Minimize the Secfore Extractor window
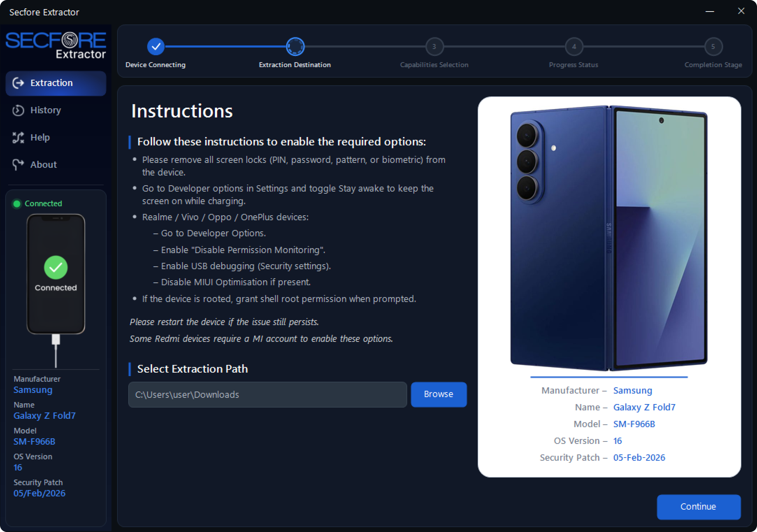Image resolution: width=757 pixels, height=532 pixels. pos(709,12)
